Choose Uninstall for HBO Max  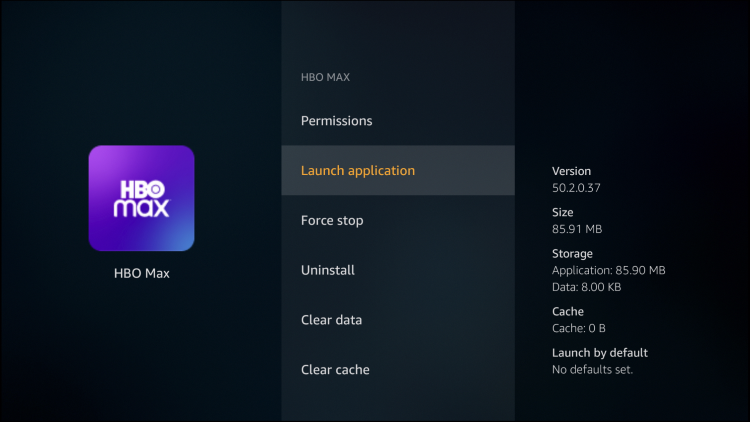[327, 270]
